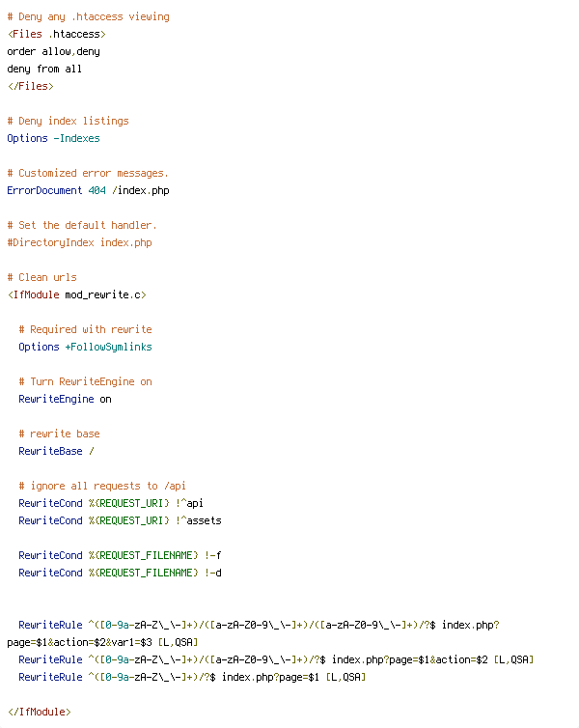Click the '# Clean urls' comment
This screenshot has height=728, width=579.
(x=41, y=278)
